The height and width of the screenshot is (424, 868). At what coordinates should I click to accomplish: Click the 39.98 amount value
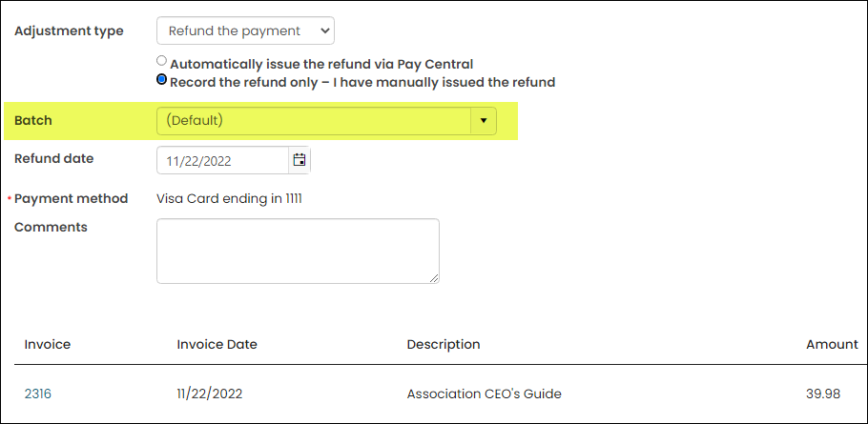823,394
